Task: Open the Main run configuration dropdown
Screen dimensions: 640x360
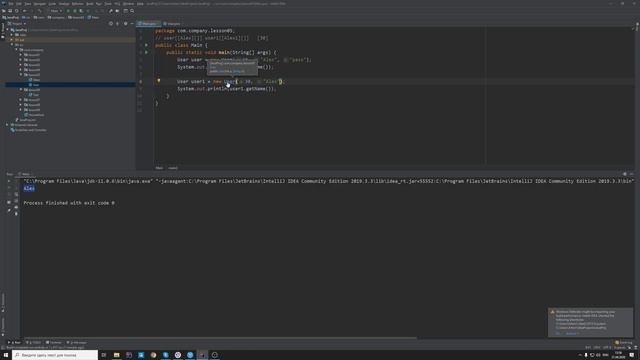Action: (55, 11)
